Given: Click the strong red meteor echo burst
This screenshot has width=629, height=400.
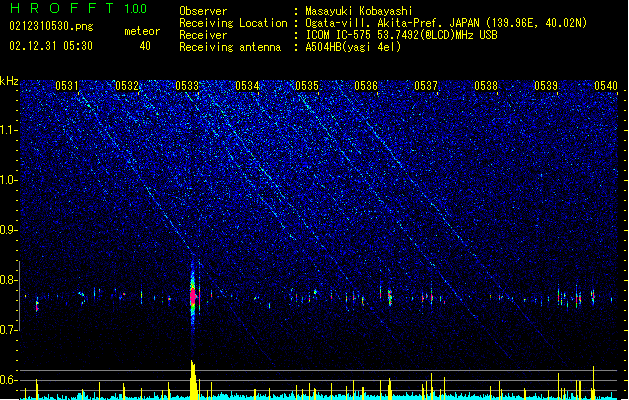Looking at the screenshot, I should tap(193, 297).
